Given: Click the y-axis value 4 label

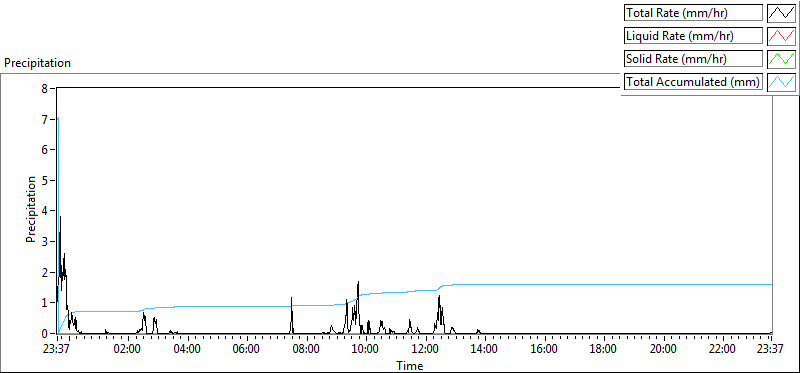Looking at the screenshot, I should point(44,211).
